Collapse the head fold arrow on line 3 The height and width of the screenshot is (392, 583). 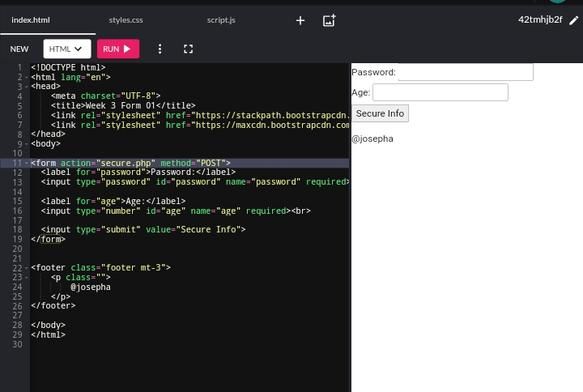tap(27, 87)
